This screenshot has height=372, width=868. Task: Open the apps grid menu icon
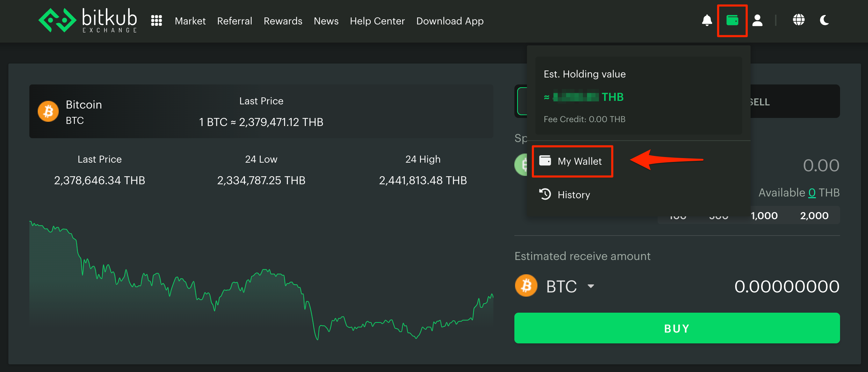157,21
